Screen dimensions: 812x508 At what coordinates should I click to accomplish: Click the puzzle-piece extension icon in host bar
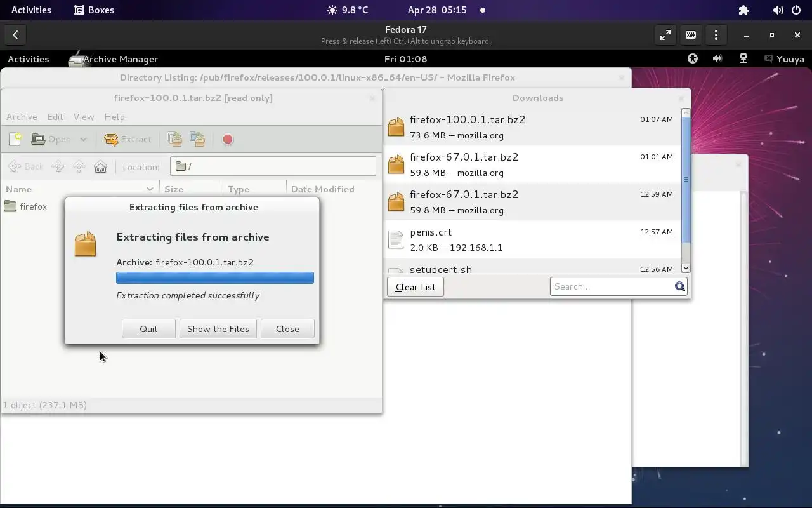(744, 10)
